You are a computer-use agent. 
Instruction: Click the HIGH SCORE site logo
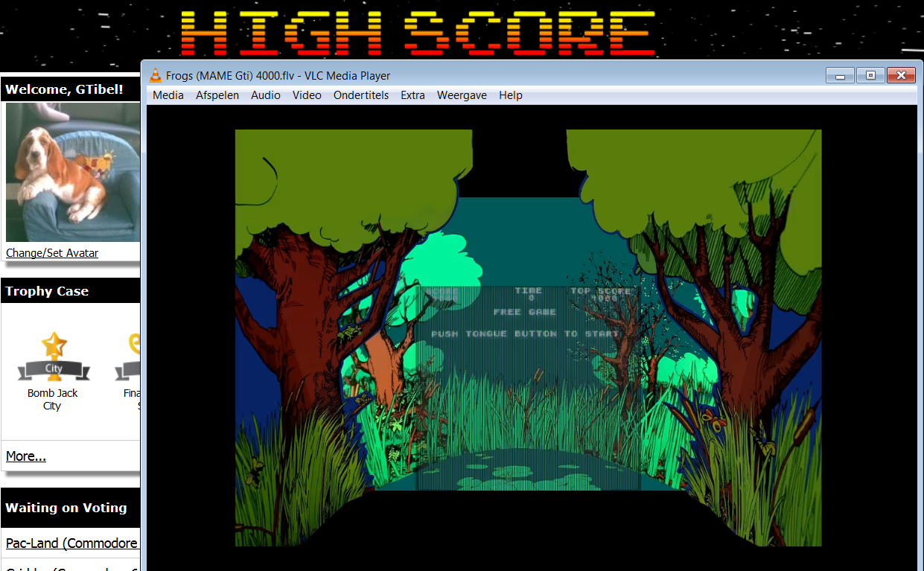coord(418,34)
